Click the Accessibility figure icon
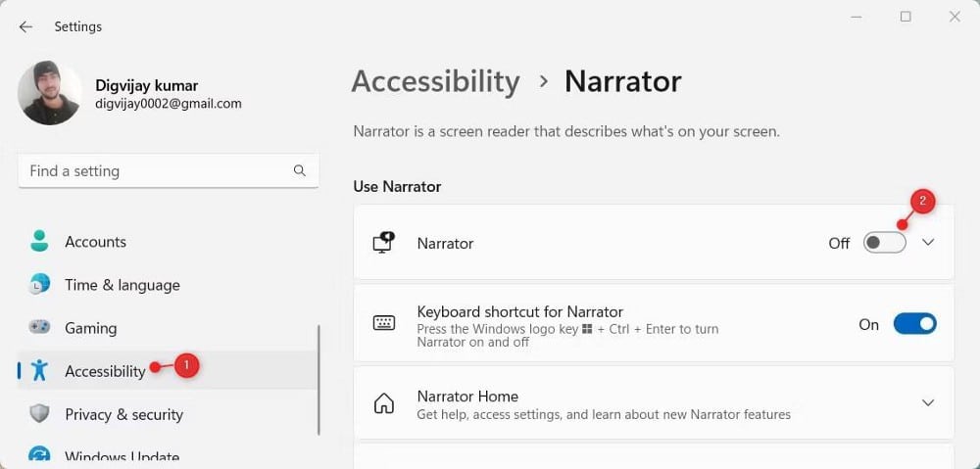This screenshot has width=980, height=469. 39,370
